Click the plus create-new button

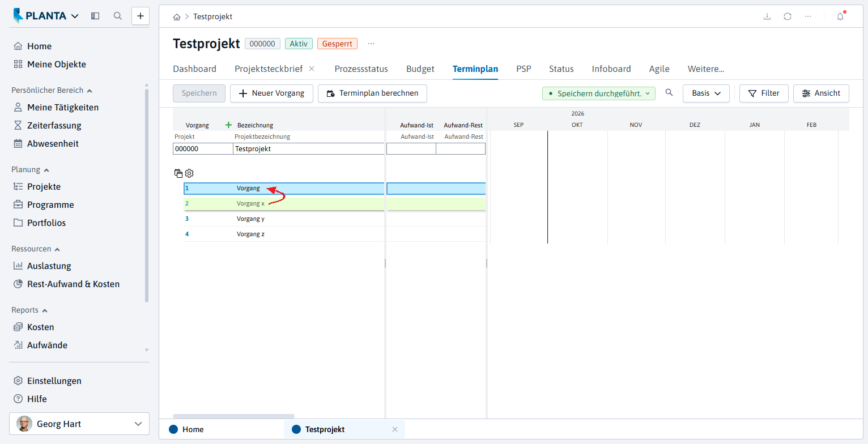pos(141,16)
